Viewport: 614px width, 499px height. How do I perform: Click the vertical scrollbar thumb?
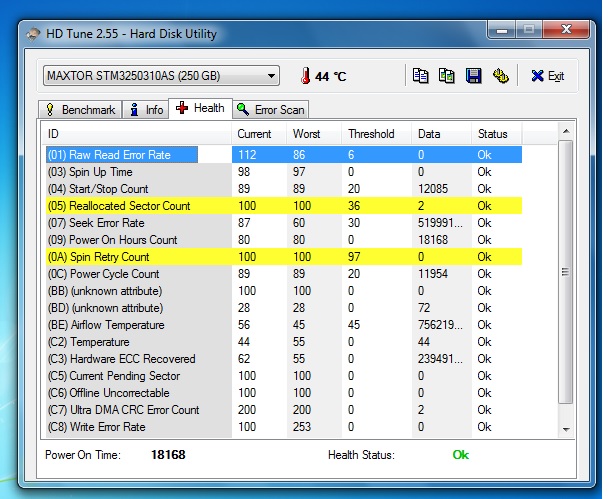565,272
